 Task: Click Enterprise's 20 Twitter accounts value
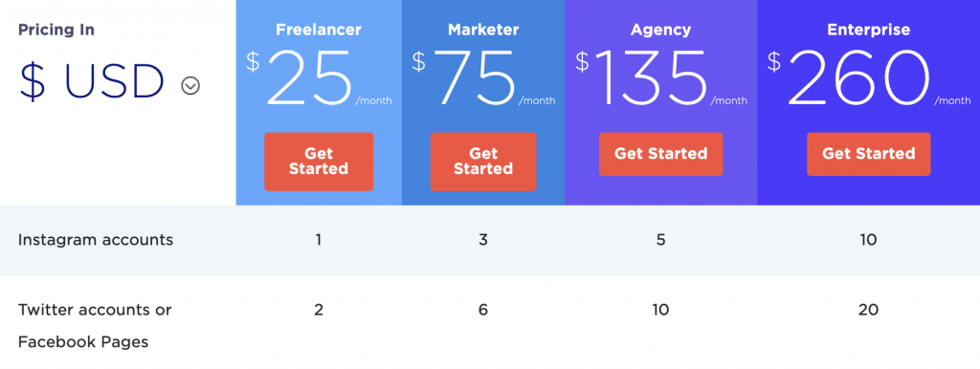point(868,310)
